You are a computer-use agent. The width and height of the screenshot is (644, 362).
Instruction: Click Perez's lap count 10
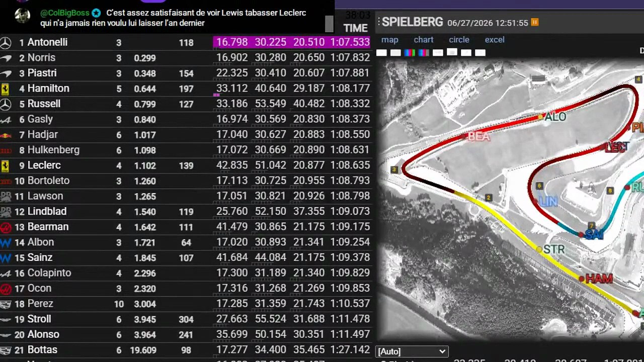click(x=119, y=304)
